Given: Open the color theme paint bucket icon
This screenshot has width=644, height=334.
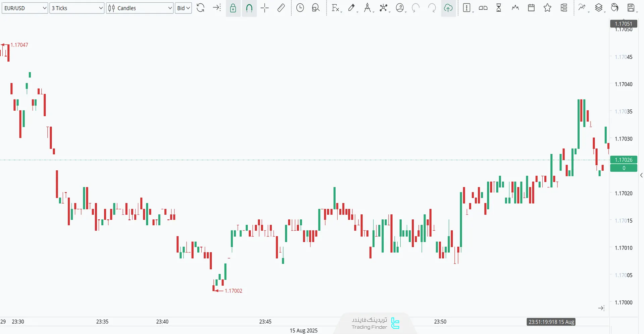Looking at the screenshot, I should (614, 8).
